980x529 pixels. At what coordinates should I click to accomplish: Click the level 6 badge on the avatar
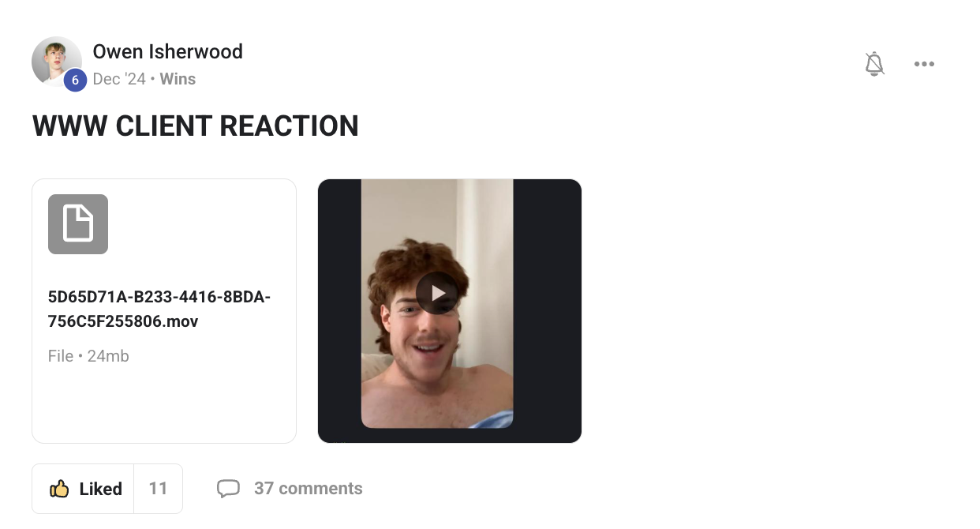[75, 80]
